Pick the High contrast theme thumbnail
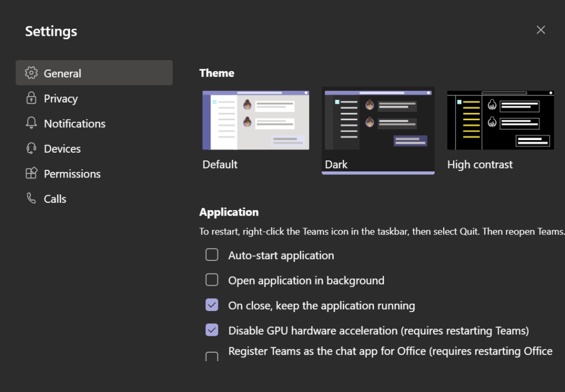 (500, 120)
